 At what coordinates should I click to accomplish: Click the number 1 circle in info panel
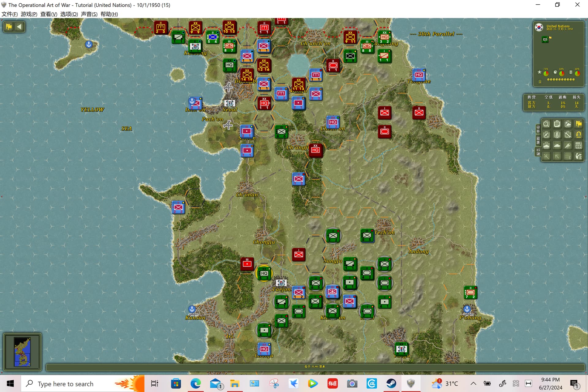tap(540, 82)
